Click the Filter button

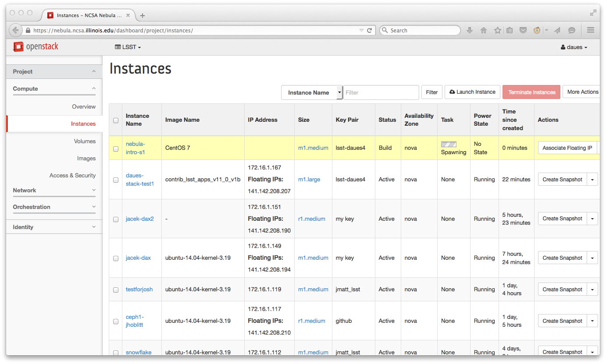(432, 92)
